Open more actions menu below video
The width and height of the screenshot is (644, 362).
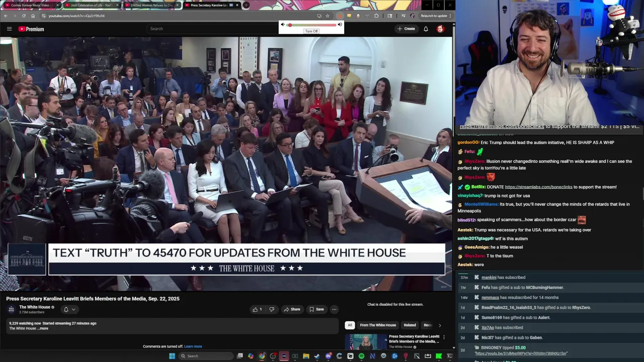(x=334, y=309)
